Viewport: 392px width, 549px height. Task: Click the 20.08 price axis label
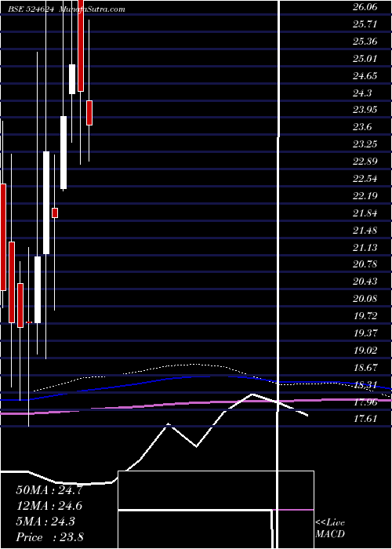pyautogui.click(x=365, y=299)
